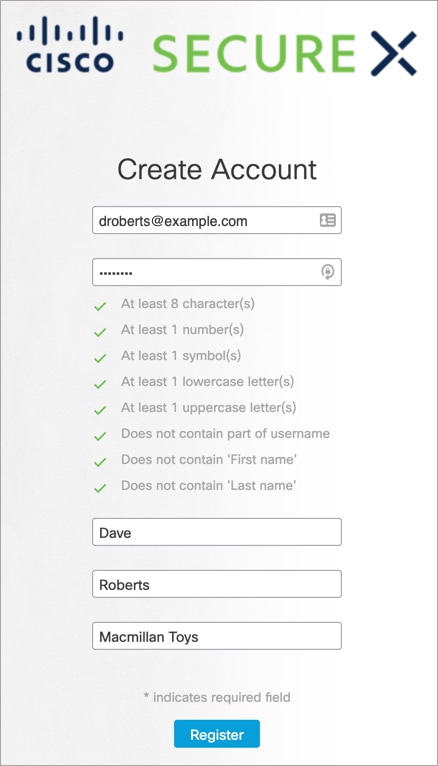The height and width of the screenshot is (766, 438).
Task: Click the contact card icon in email field
Action: pyautogui.click(x=328, y=220)
